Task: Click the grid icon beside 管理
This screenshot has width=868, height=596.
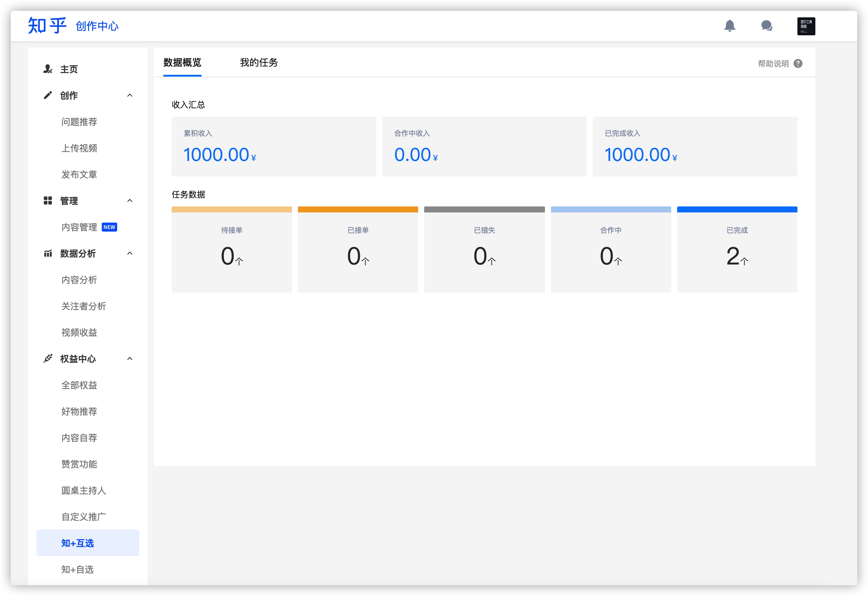Action: pos(48,201)
